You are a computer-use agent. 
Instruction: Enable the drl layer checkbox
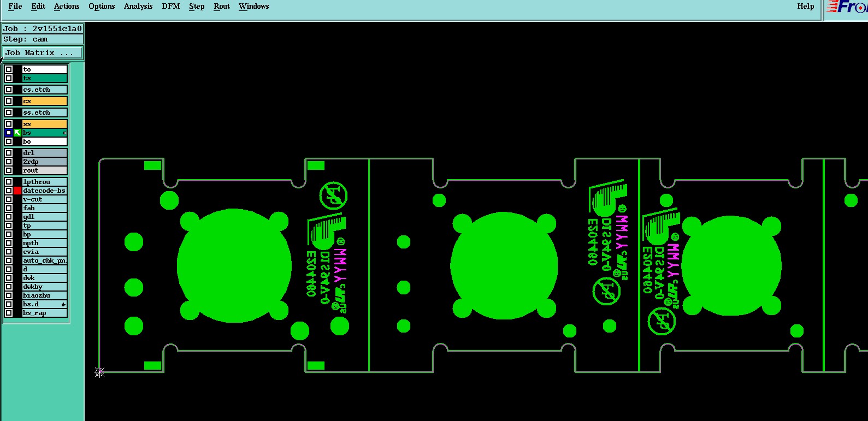9,153
